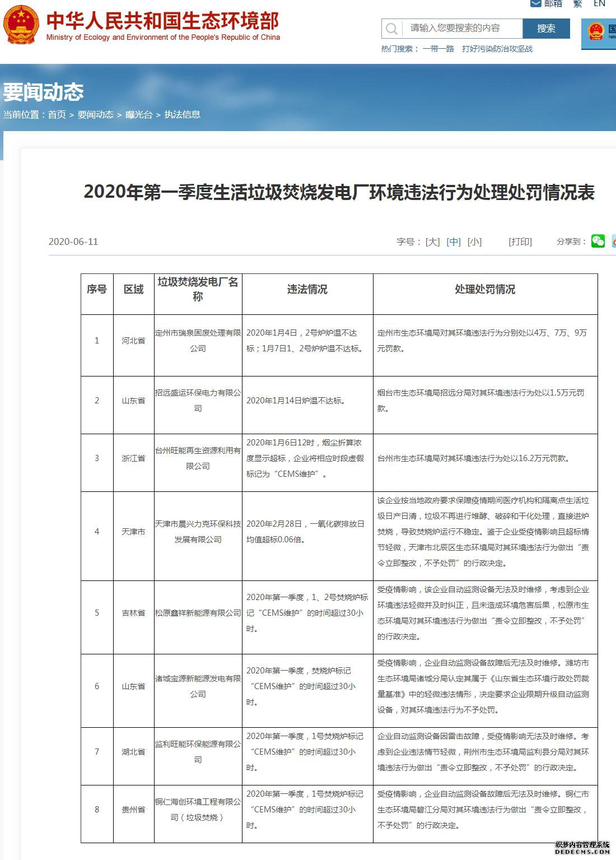The width and height of the screenshot is (616, 860).
Task: Click serial number 1 in the 河北省 row
Action: click(97, 341)
